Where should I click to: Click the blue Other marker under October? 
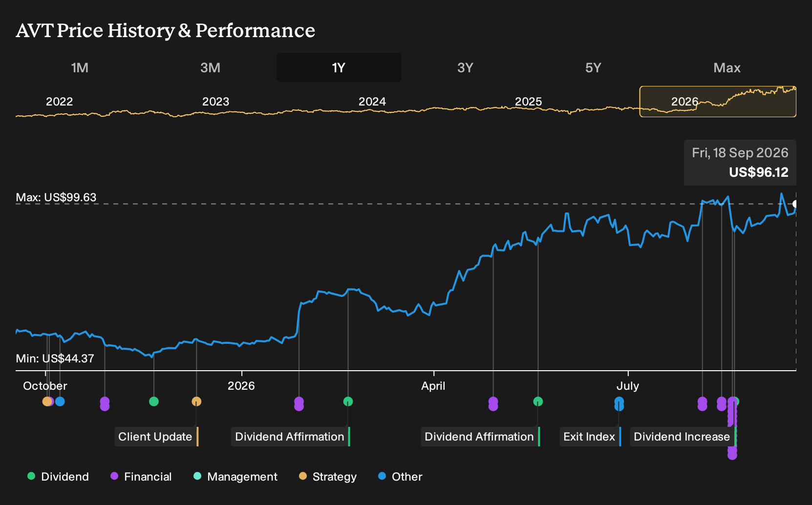60,401
